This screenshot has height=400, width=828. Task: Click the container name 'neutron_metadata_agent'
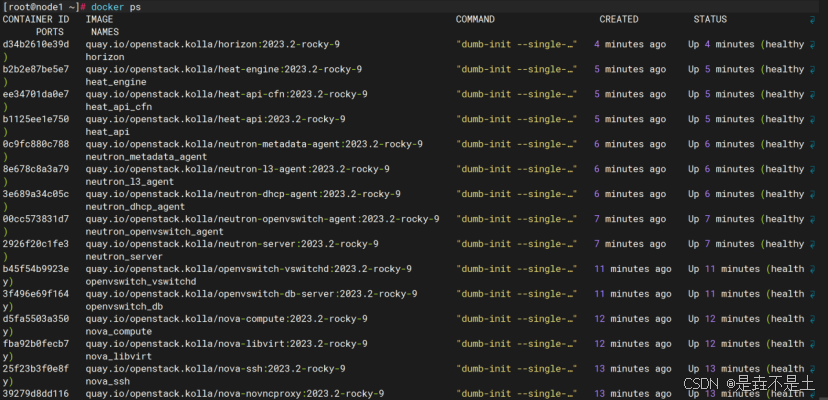click(x=146, y=156)
